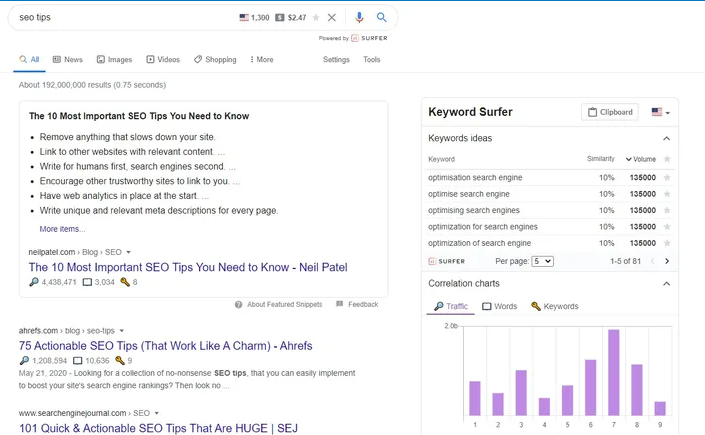Image resolution: width=705 pixels, height=435 pixels.
Task: Open the News search tab
Action: tap(68, 59)
